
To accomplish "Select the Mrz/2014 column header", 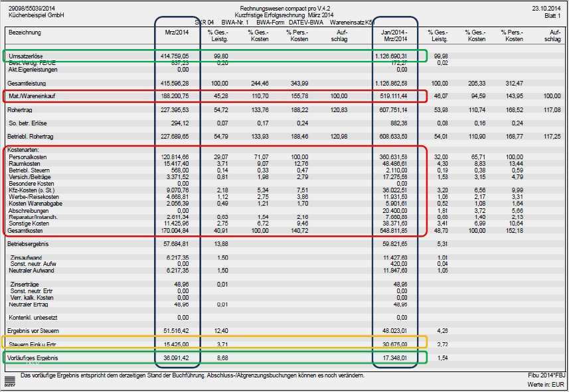I will point(176,33).
